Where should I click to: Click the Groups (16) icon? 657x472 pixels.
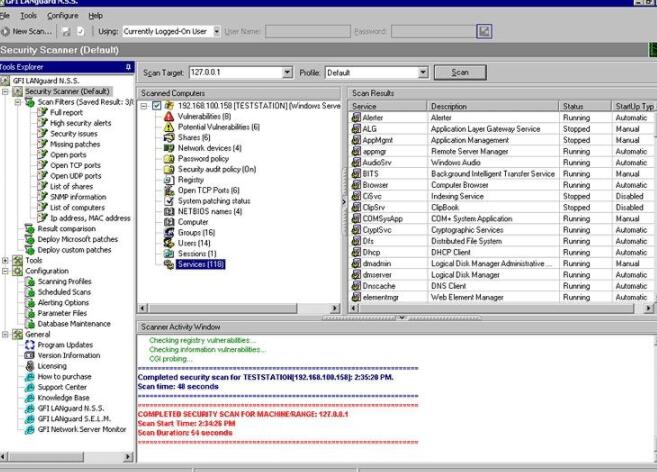[x=168, y=233]
